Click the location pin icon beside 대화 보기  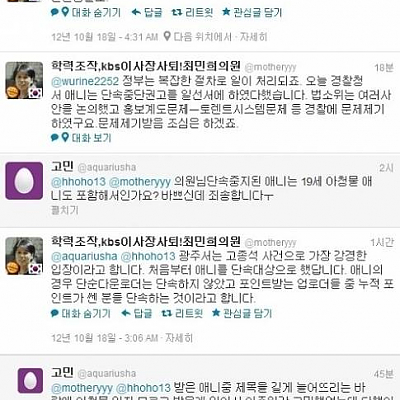pyautogui.click(x=65, y=137)
